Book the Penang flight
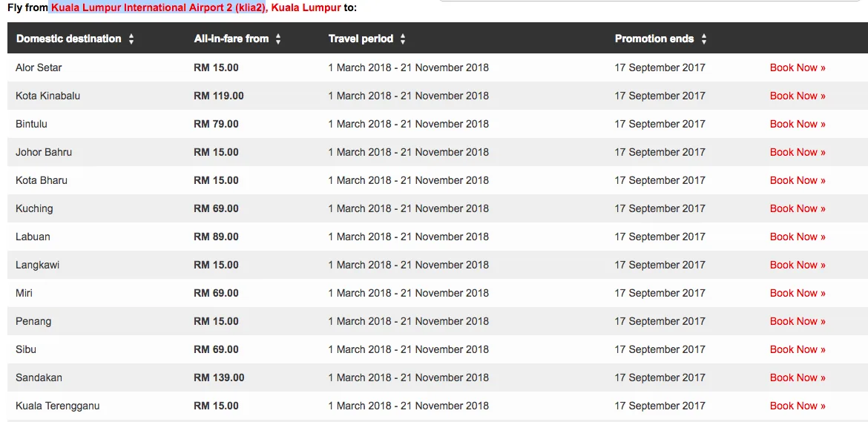 click(x=798, y=321)
